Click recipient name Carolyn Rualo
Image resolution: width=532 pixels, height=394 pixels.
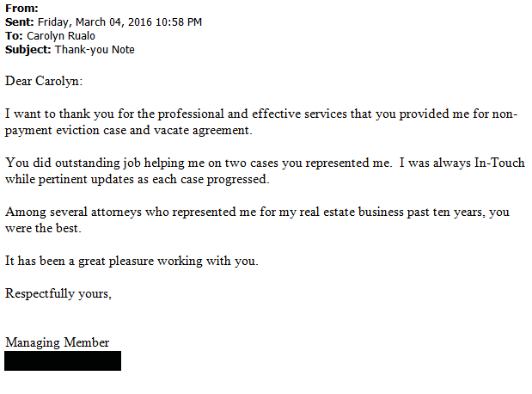[63, 35]
